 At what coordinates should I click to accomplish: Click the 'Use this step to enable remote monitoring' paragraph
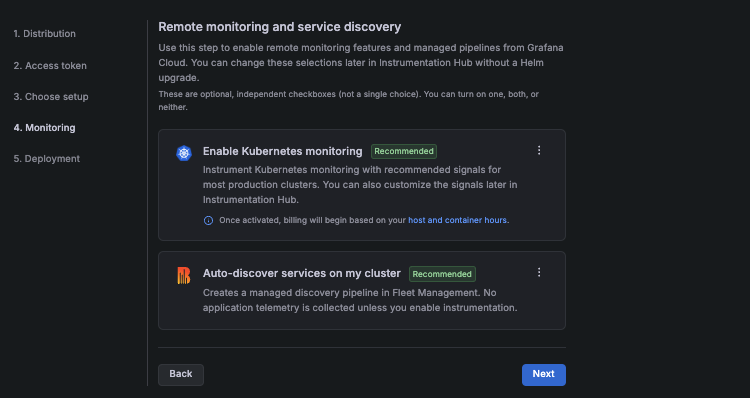[361, 63]
